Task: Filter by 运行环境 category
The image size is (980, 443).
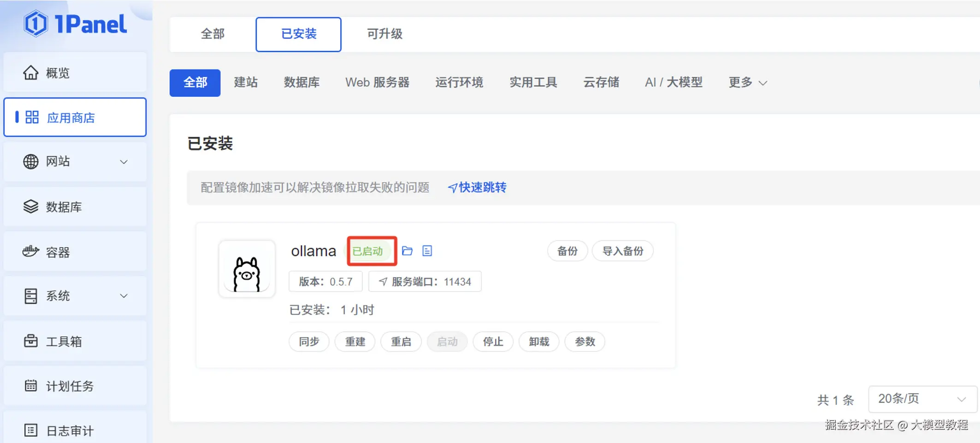Action: (x=459, y=82)
